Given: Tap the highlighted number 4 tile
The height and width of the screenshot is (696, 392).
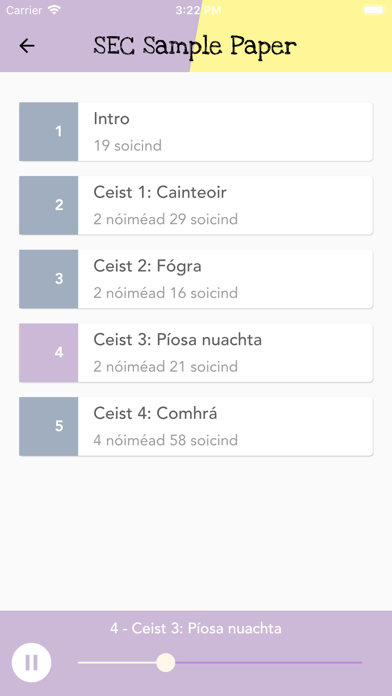Looking at the screenshot, I should click(49, 353).
